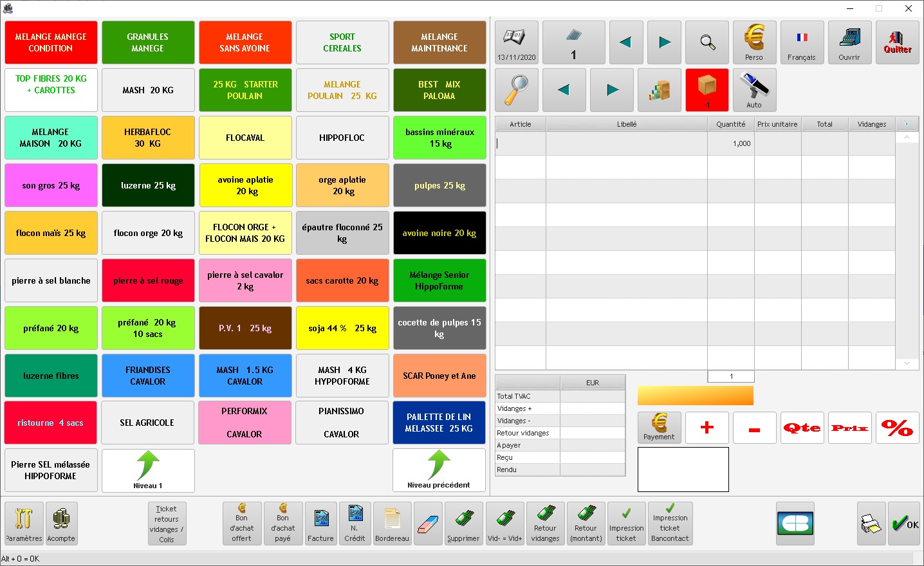Confirm with the green OK button

[904, 524]
